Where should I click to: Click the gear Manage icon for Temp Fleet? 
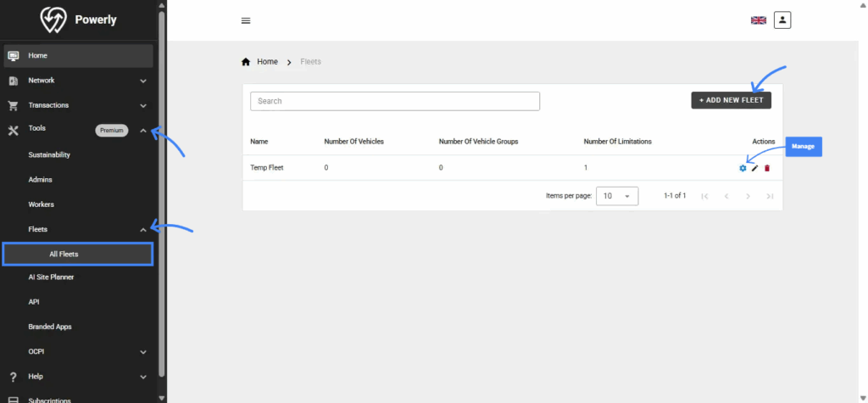[743, 168]
